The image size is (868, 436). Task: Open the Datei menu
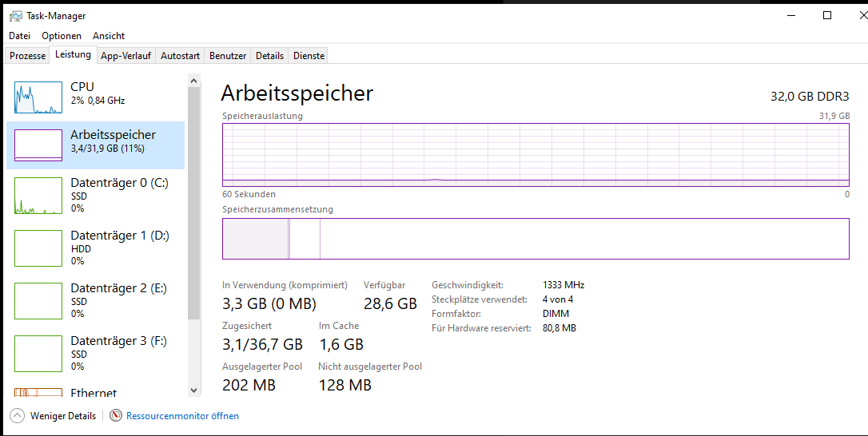click(19, 36)
